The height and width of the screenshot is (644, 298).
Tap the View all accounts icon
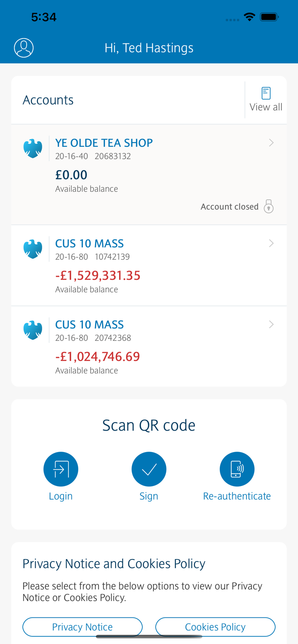pos(266,92)
